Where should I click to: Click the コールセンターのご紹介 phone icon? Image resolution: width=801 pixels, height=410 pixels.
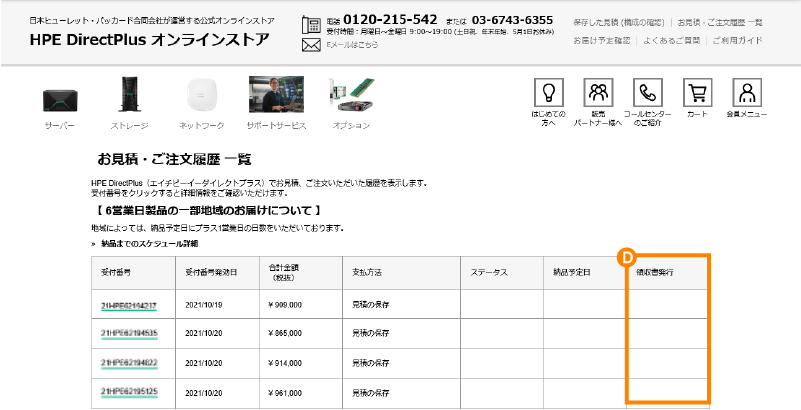point(648,92)
